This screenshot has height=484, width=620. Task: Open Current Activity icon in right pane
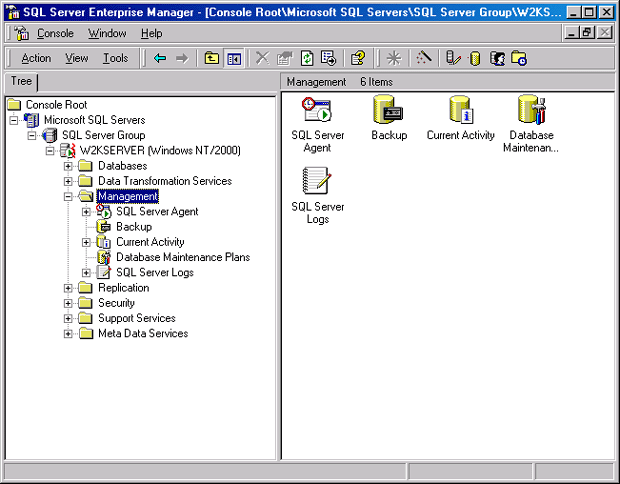461,110
